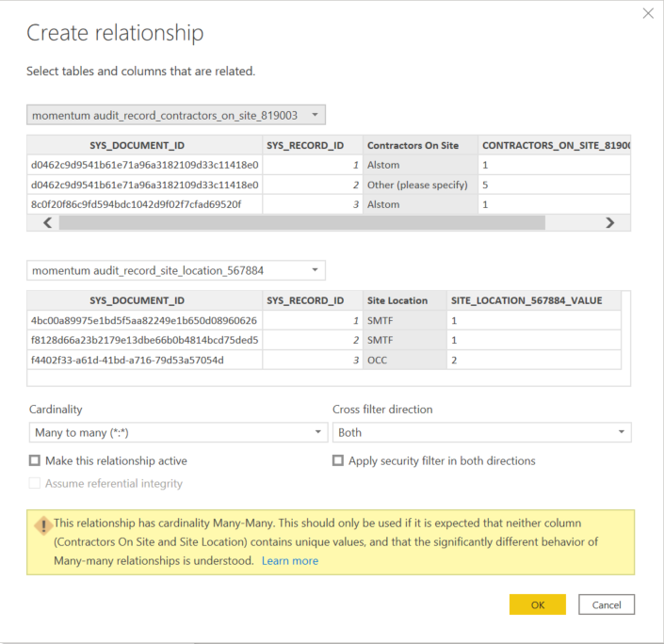Image resolution: width=664 pixels, height=644 pixels.
Task: Click the warning icon in yellow banner
Action: (43, 526)
